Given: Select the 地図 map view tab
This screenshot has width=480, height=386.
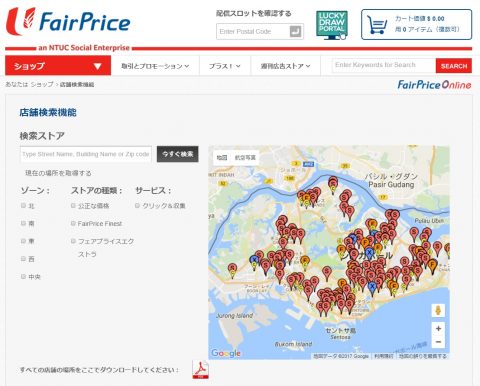Looking at the screenshot, I should click(x=222, y=158).
